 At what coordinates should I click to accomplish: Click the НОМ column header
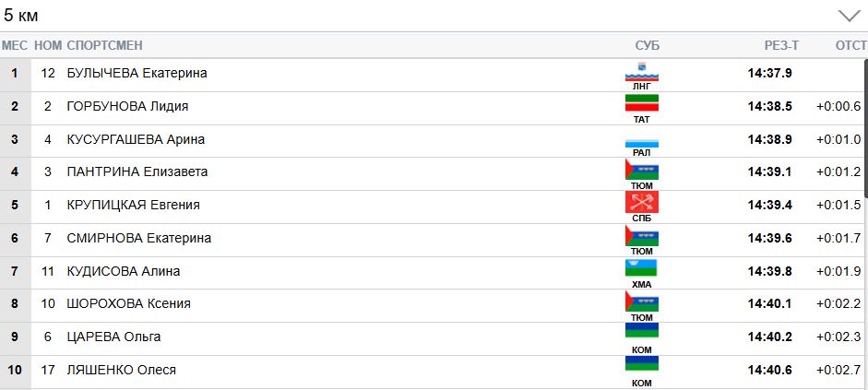point(48,45)
